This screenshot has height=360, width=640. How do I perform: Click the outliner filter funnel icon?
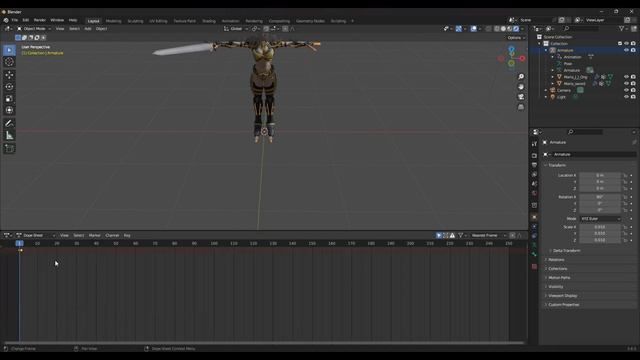[622, 29]
